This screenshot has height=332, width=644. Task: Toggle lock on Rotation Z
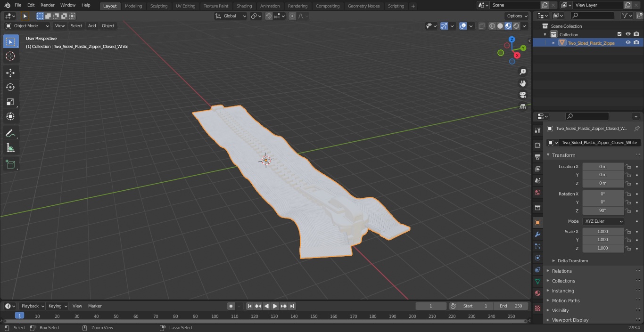click(628, 211)
